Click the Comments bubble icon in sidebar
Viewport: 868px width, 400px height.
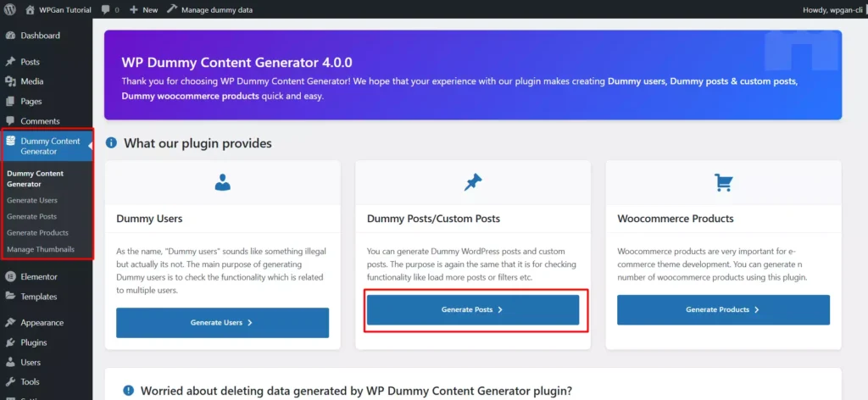(x=10, y=121)
